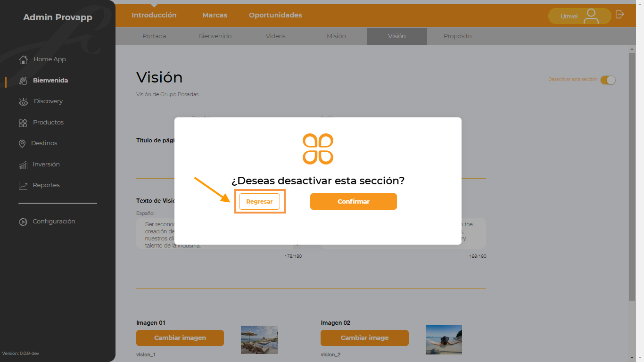Open the Oportunidades top menu

[276, 15]
